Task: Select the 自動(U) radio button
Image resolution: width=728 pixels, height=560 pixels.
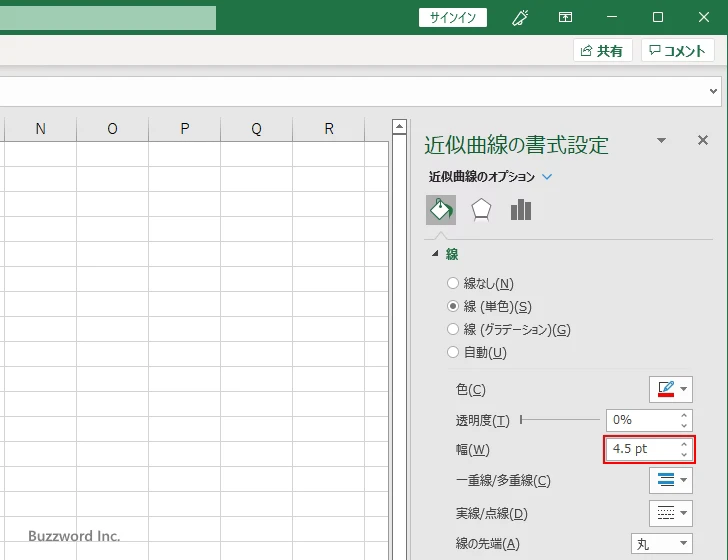Action: 453,352
